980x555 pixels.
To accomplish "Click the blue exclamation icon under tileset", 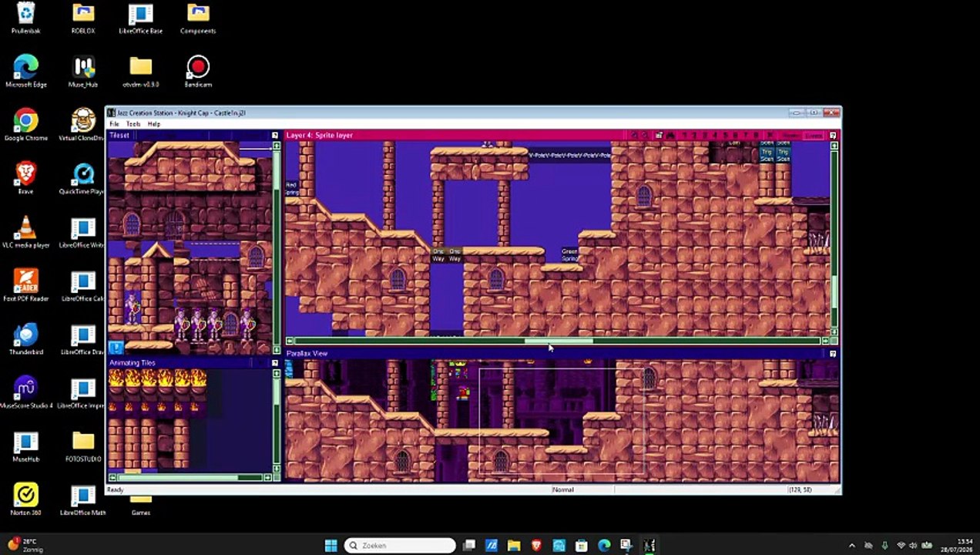I will (116, 348).
